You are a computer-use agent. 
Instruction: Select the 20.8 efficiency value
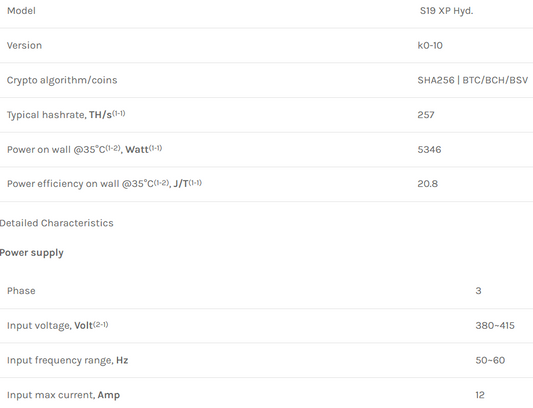tap(428, 184)
